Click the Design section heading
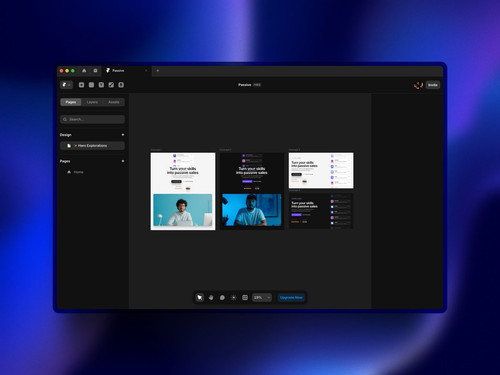 (x=66, y=135)
